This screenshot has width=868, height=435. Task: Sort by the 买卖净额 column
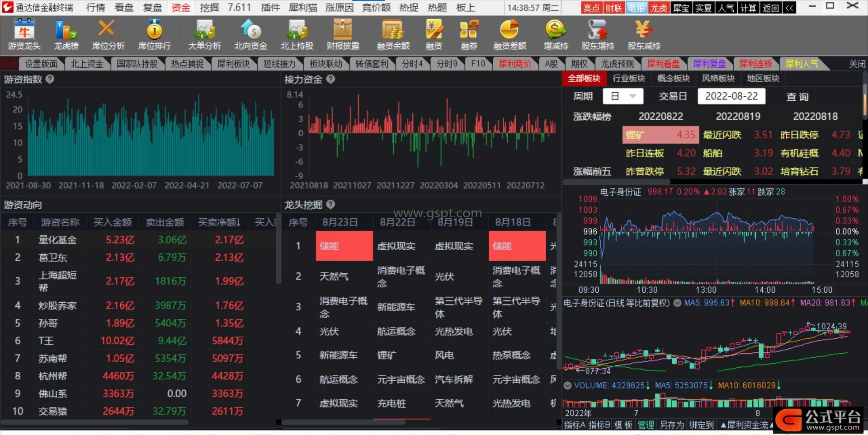coord(219,222)
